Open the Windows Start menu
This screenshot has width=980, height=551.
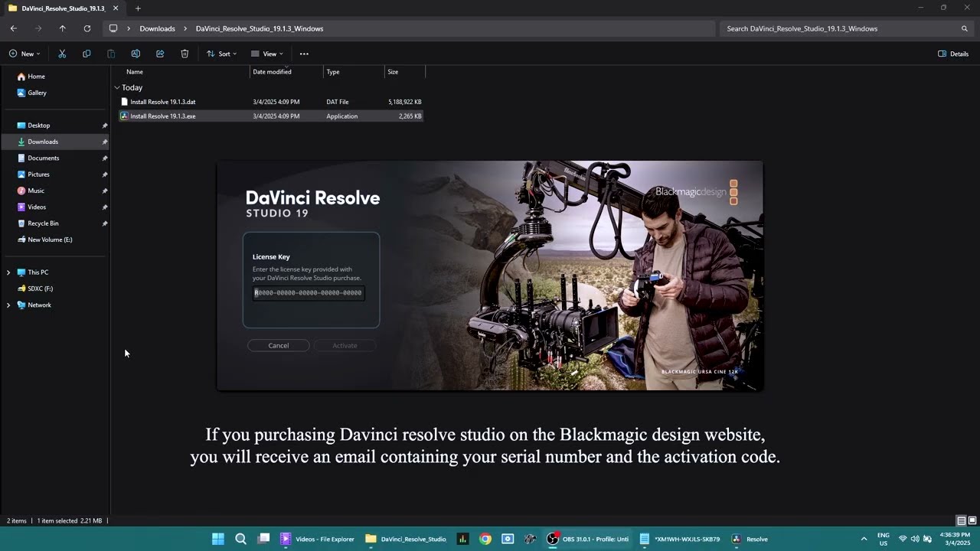[218, 539]
